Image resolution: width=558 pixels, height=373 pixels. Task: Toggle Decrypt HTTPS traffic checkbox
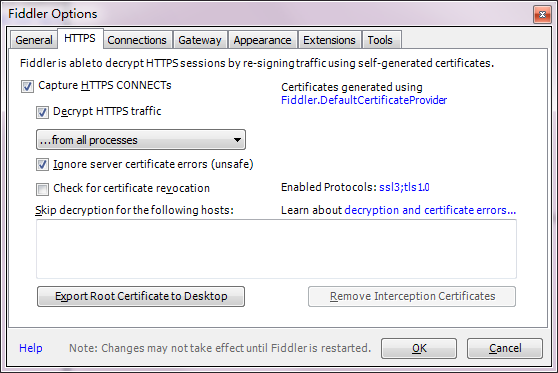42,112
